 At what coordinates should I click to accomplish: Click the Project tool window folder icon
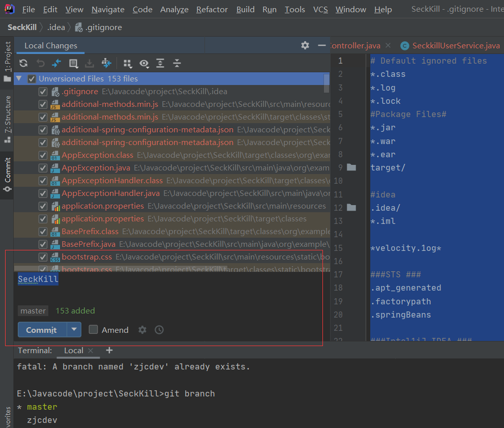tap(7, 79)
